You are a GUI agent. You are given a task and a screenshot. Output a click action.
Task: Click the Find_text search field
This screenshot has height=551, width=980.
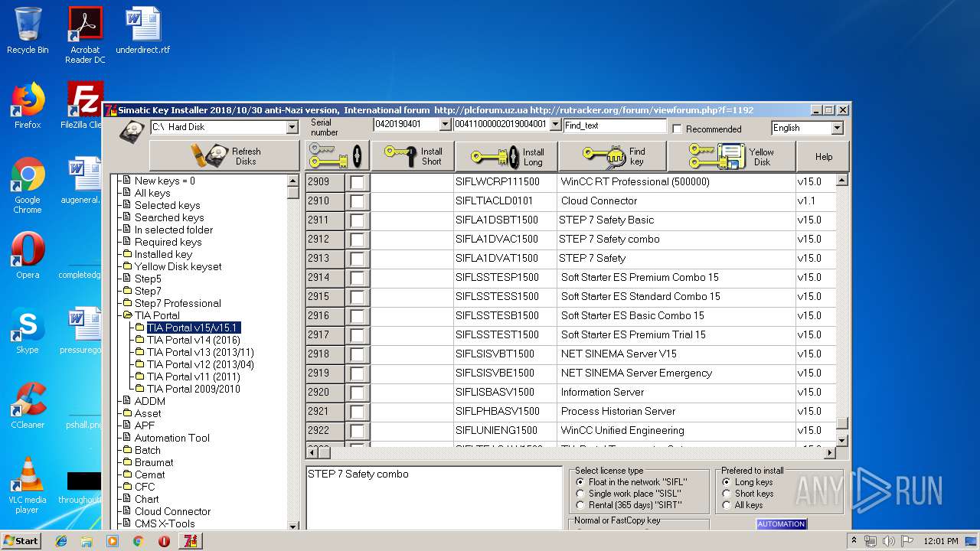pos(614,126)
